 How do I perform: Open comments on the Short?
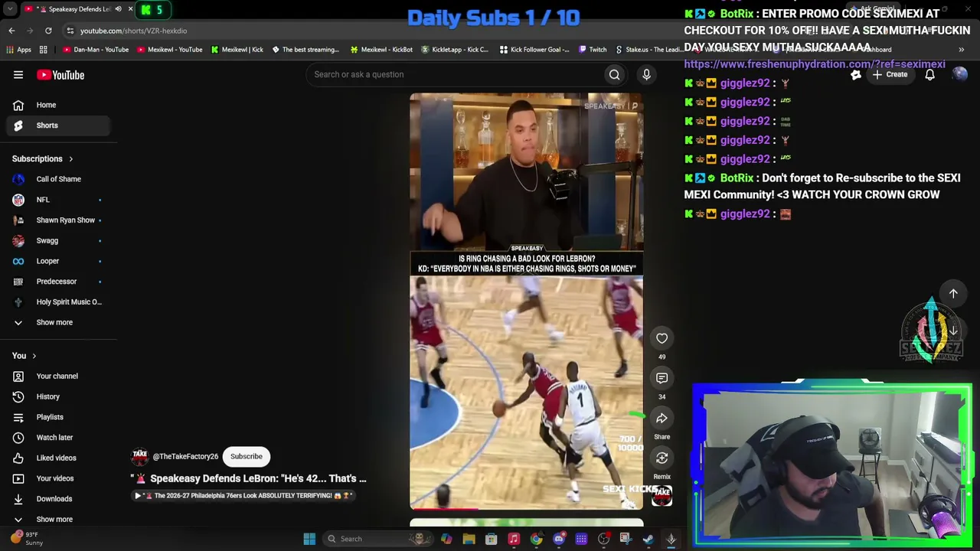click(661, 378)
